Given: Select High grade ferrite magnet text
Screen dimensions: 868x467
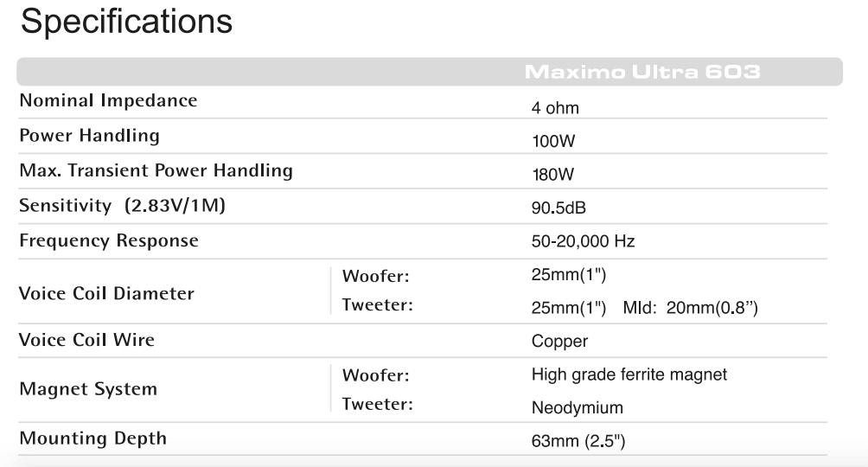Looking at the screenshot, I should point(629,374).
